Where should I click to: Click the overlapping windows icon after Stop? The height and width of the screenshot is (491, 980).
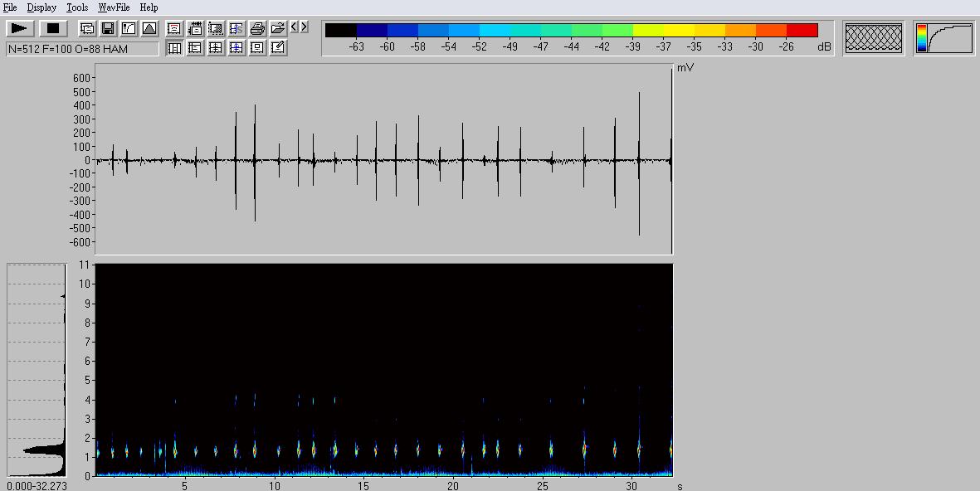tap(87, 28)
